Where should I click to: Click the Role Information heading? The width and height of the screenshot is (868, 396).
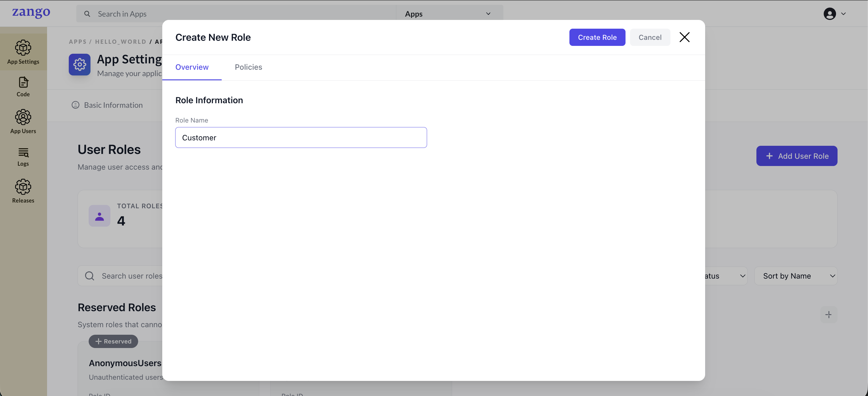click(209, 100)
